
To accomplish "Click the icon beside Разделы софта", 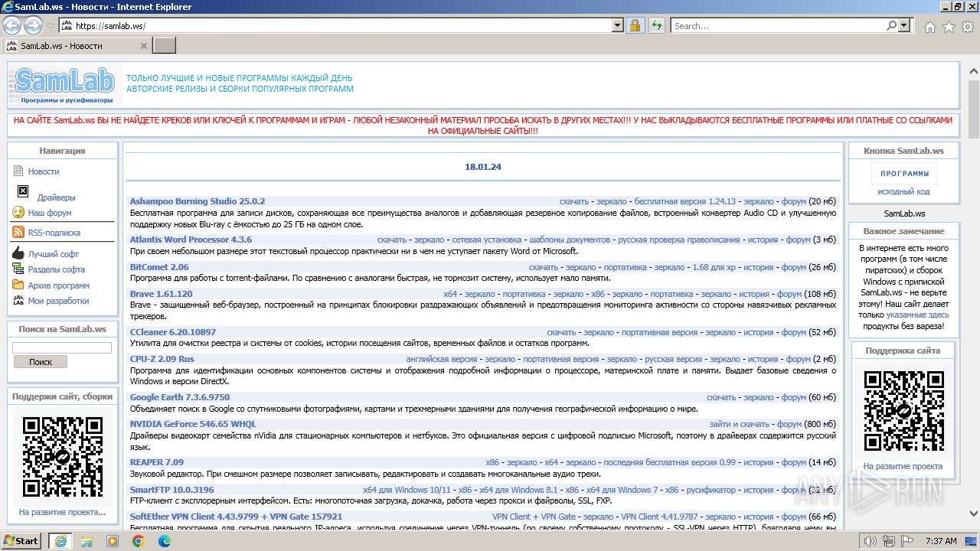I will click(18, 269).
